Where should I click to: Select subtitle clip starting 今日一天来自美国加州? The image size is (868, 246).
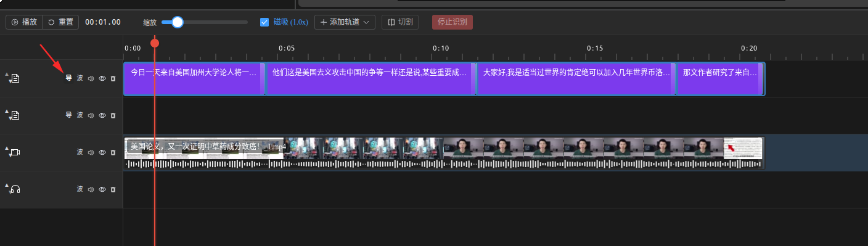pos(194,79)
